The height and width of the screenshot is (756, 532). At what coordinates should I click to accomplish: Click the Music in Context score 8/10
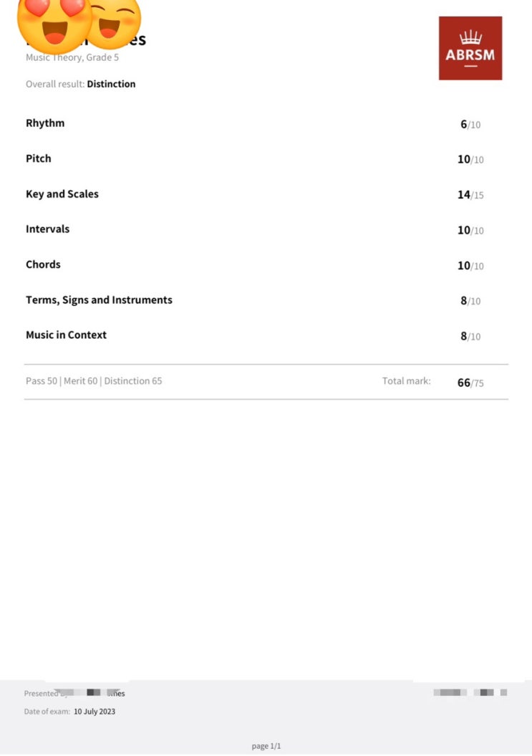(x=470, y=337)
